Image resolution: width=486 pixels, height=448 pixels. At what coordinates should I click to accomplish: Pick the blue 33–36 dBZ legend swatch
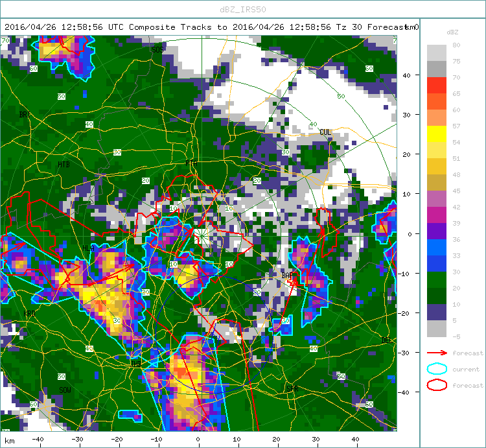(436, 248)
